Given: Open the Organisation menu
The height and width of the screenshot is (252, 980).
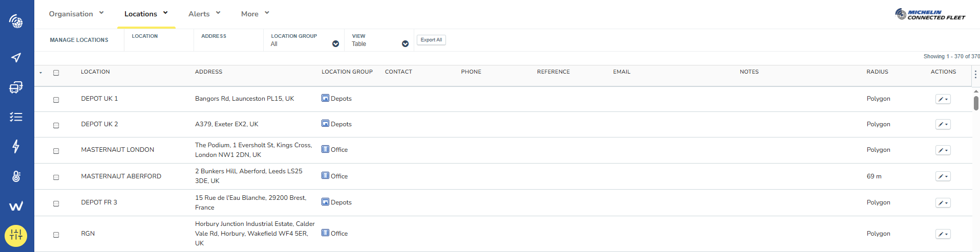Looking at the screenshot, I should 76,14.
